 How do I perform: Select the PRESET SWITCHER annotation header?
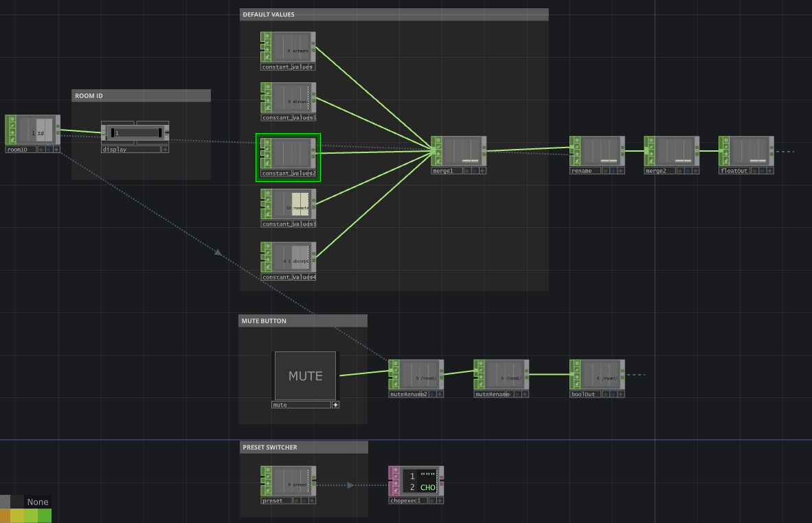(304, 447)
